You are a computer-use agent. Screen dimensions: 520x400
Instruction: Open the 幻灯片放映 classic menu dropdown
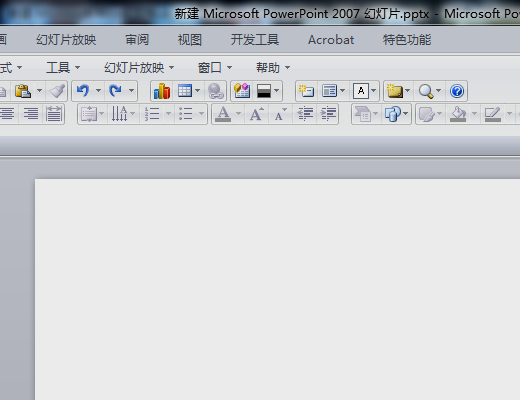pyautogui.click(x=139, y=68)
